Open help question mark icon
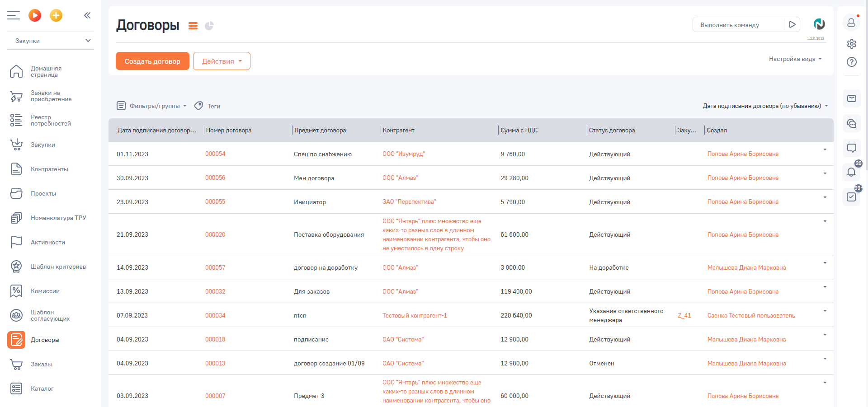This screenshot has height=407, width=868. tap(852, 62)
